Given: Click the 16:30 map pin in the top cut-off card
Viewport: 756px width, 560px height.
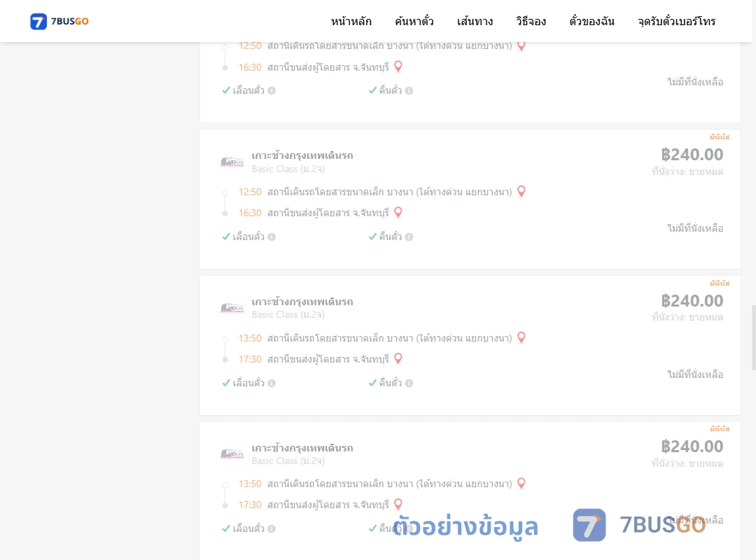Looking at the screenshot, I should coord(398,66).
